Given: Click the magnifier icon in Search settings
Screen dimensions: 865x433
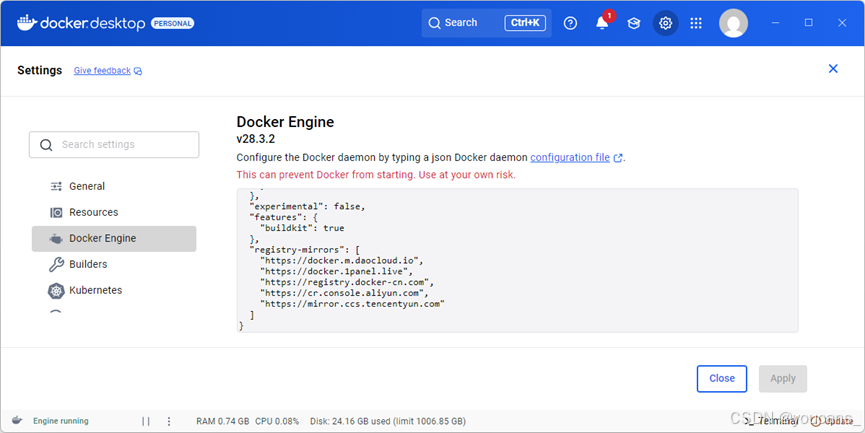Looking at the screenshot, I should tap(46, 145).
